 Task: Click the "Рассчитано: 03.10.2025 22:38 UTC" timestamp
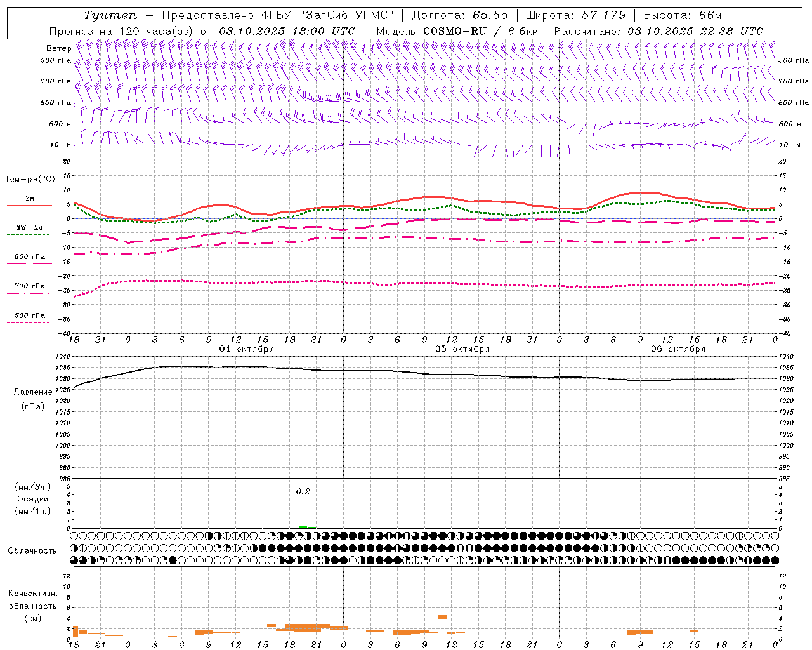point(658,31)
